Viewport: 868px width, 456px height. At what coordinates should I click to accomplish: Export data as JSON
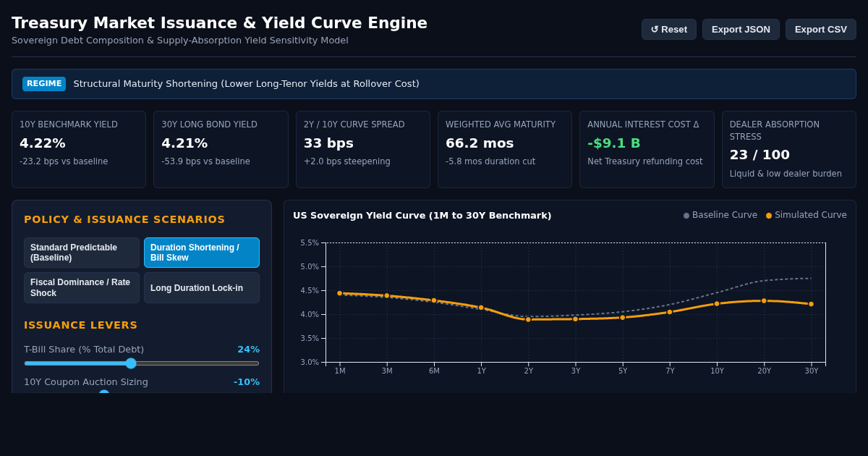[x=741, y=30]
